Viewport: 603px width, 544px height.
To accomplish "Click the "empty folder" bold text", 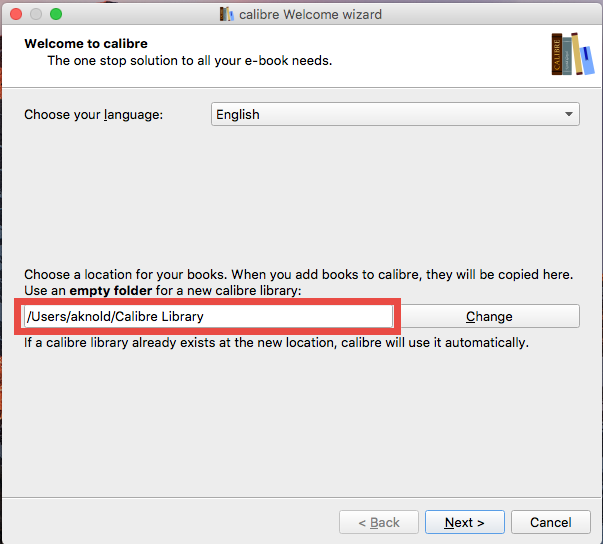I will tap(111, 290).
